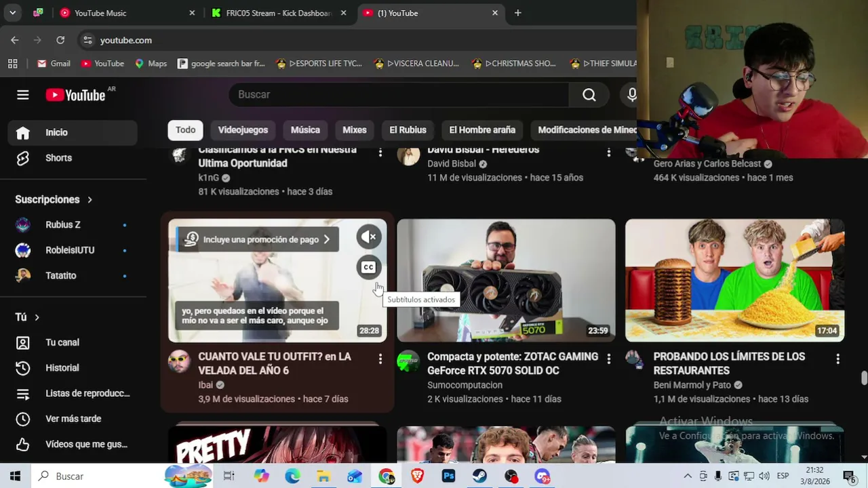The width and height of the screenshot is (868, 488).
Task: Select the Música filter chip
Action: 305,130
